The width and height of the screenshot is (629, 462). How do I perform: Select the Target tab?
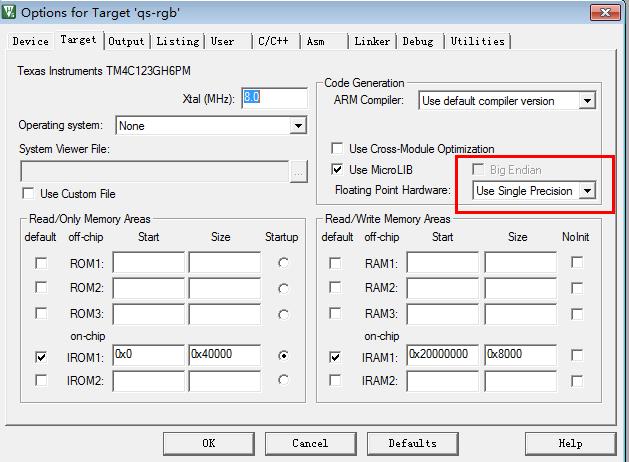tap(78, 40)
